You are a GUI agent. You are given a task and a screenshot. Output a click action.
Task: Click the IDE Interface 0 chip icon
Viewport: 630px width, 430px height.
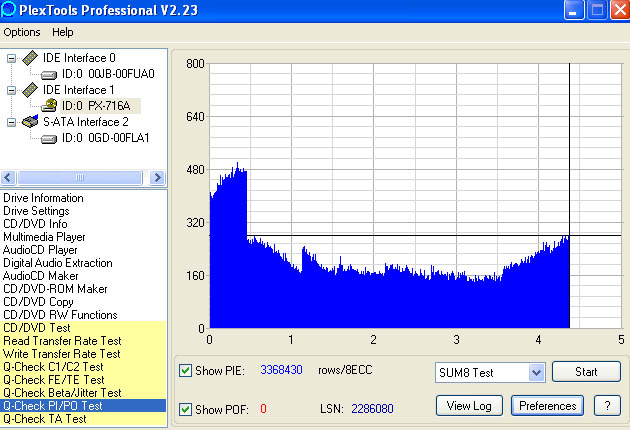[30, 58]
